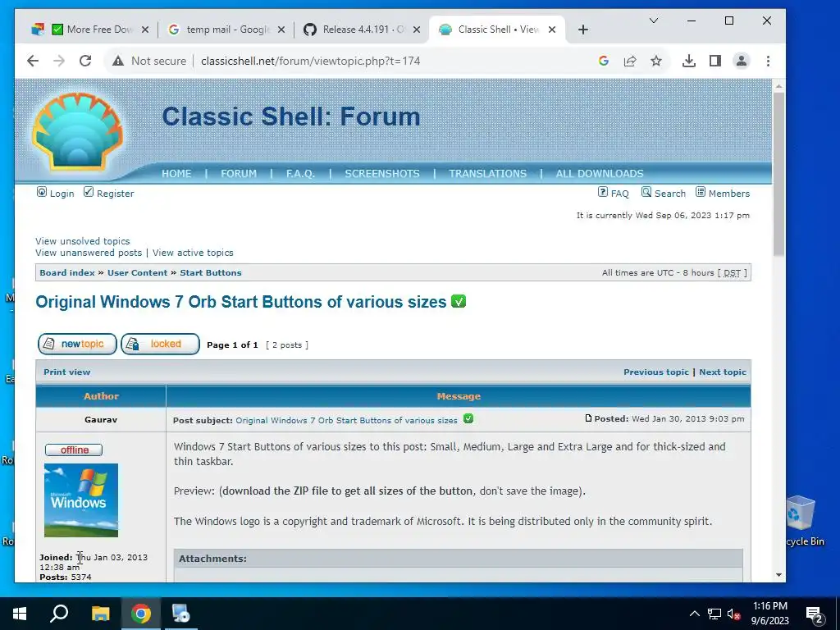Click the new topic button
The image size is (840, 630).
click(77, 344)
